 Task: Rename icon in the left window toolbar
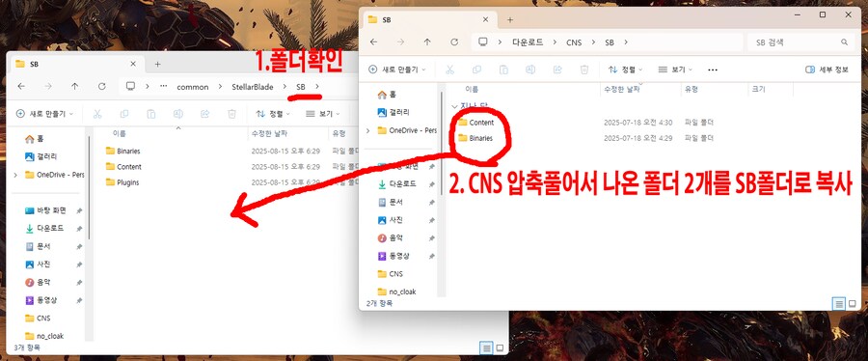178,114
